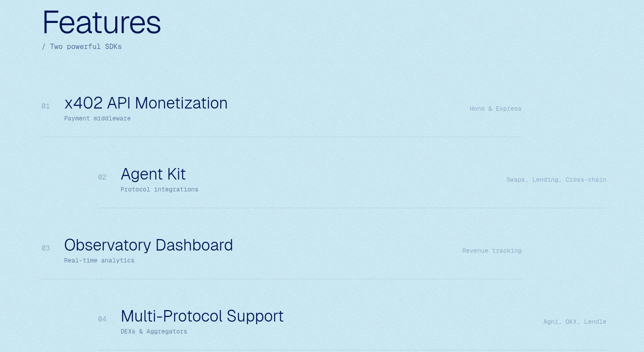Click the 04 feature number
This screenshot has width=644, height=352.
pos(102,319)
